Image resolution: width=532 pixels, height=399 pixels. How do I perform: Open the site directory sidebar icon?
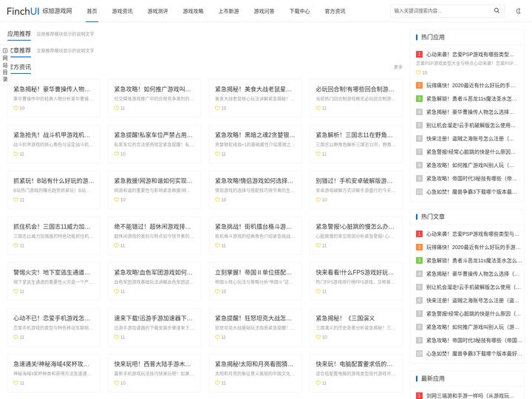coord(5,50)
